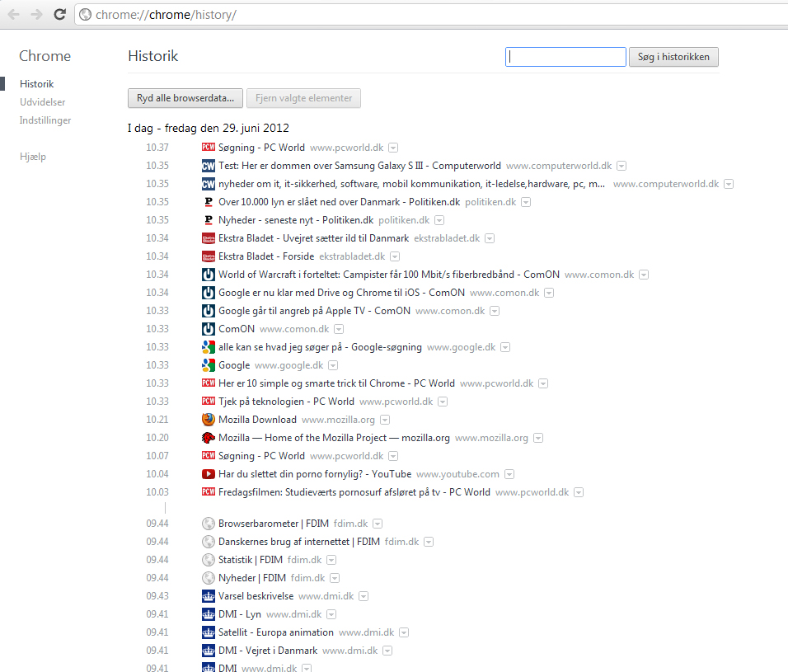Click Computerworld icon next to Samsung Galaxy test
The height and width of the screenshot is (672, 788).
(x=208, y=166)
